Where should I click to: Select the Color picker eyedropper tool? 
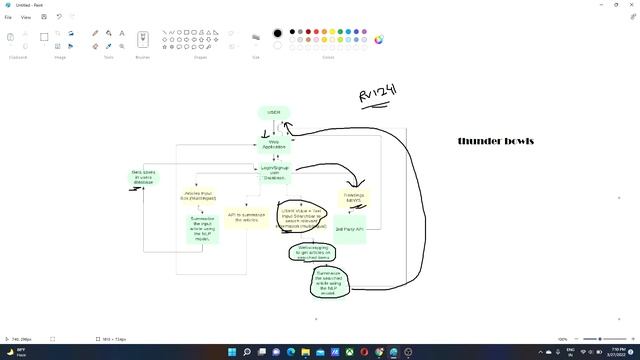(109, 46)
